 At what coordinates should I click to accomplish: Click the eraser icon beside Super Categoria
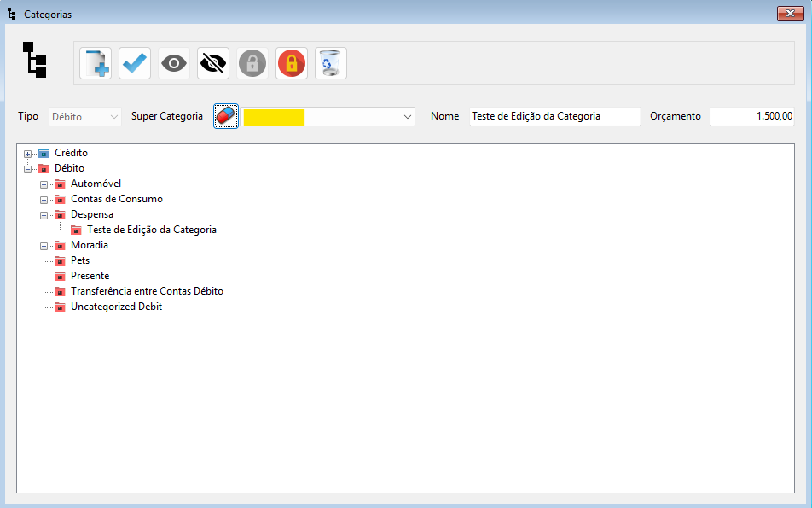[226, 116]
